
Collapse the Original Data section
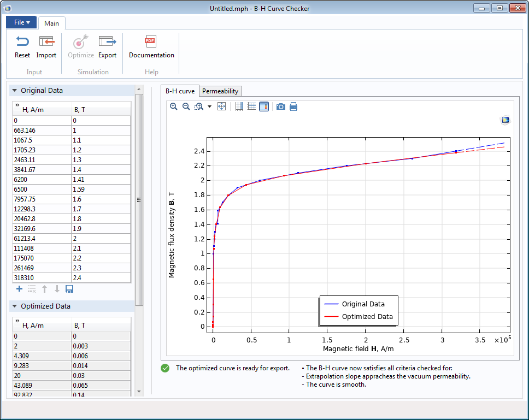[x=15, y=91]
